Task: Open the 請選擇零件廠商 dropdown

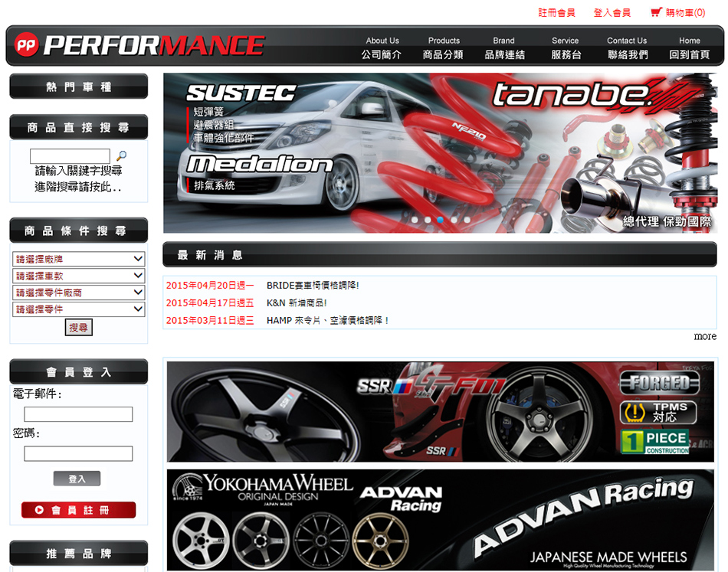Action: point(78,293)
